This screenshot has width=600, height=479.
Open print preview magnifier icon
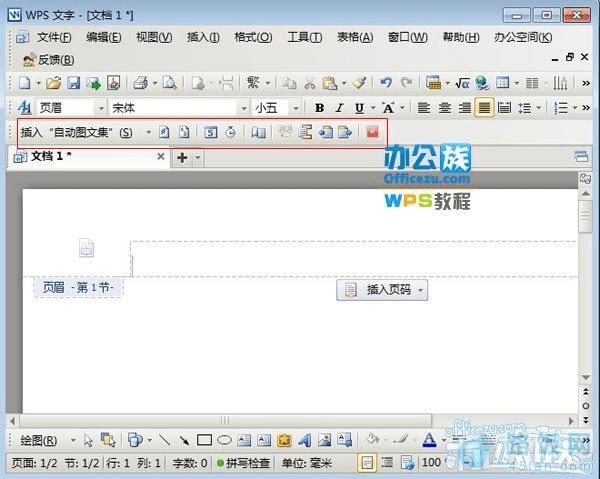tap(170, 83)
